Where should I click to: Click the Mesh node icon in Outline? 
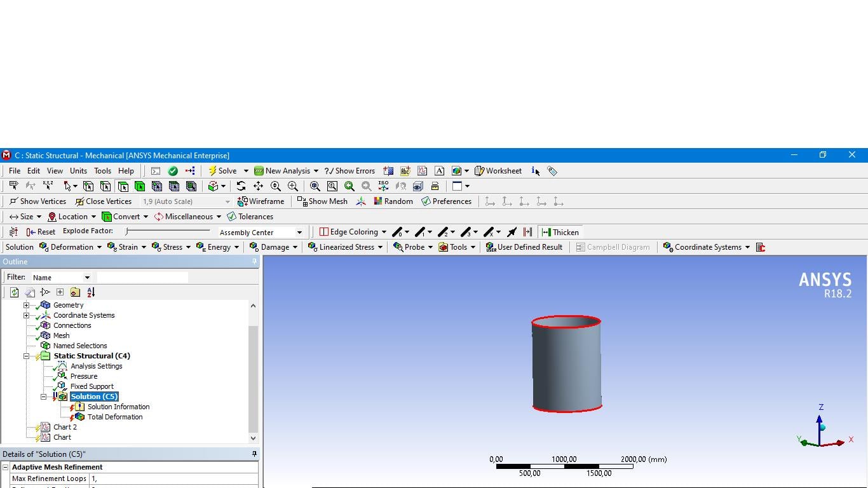coord(45,335)
